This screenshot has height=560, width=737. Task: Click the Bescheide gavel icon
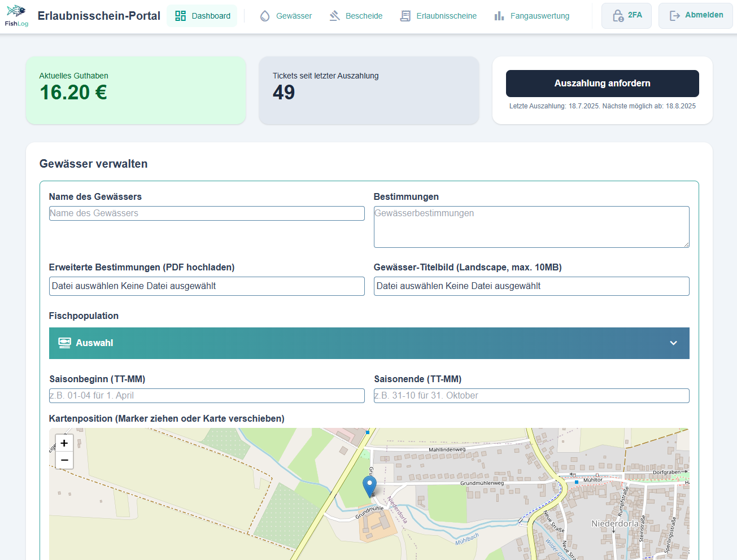pos(334,16)
